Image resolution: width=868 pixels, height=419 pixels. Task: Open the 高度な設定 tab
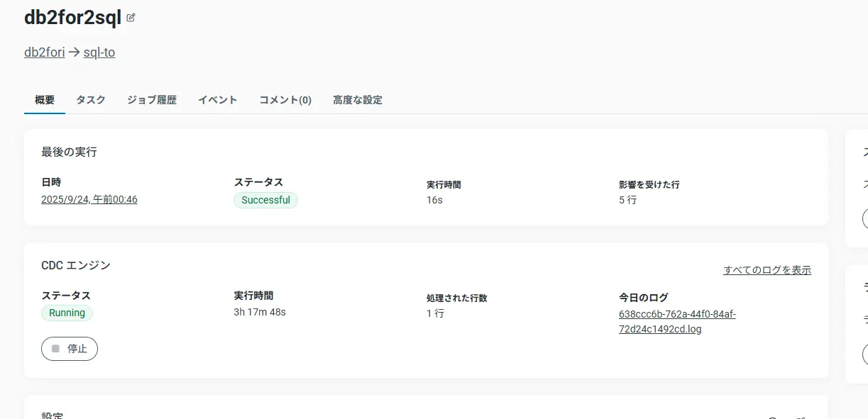[x=358, y=100]
